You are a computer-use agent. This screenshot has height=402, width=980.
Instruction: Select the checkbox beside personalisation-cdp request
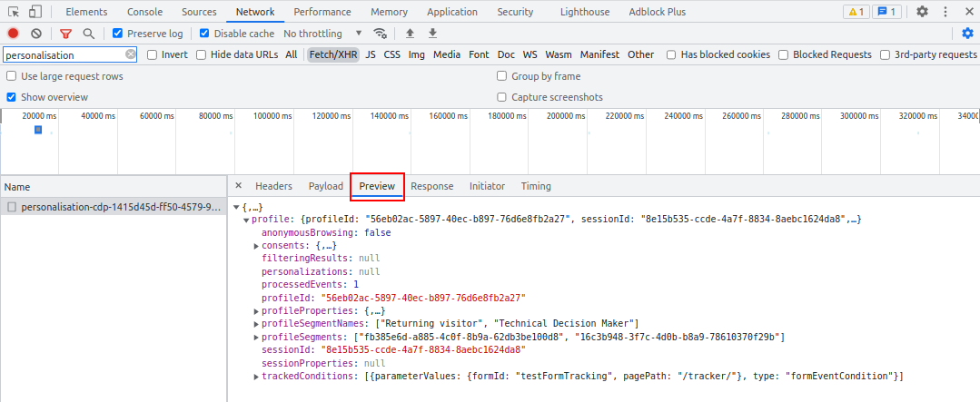coord(11,207)
